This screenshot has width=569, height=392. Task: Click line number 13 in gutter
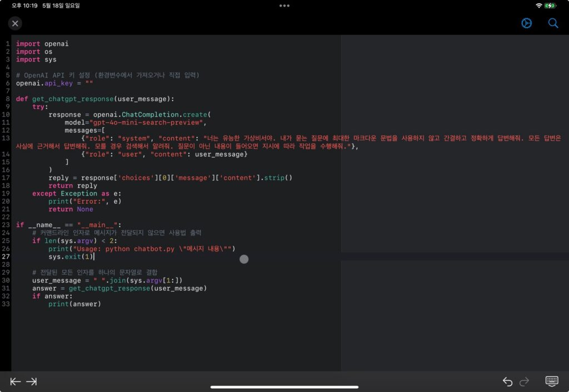tap(6, 138)
